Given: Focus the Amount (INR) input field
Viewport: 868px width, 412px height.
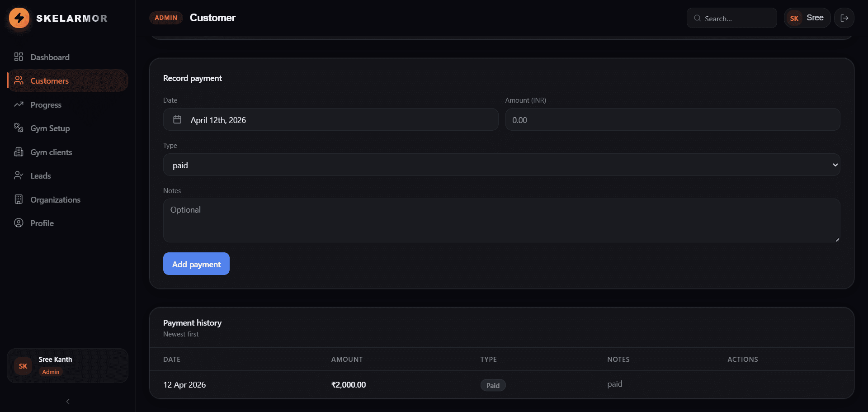Looking at the screenshot, I should [x=672, y=120].
